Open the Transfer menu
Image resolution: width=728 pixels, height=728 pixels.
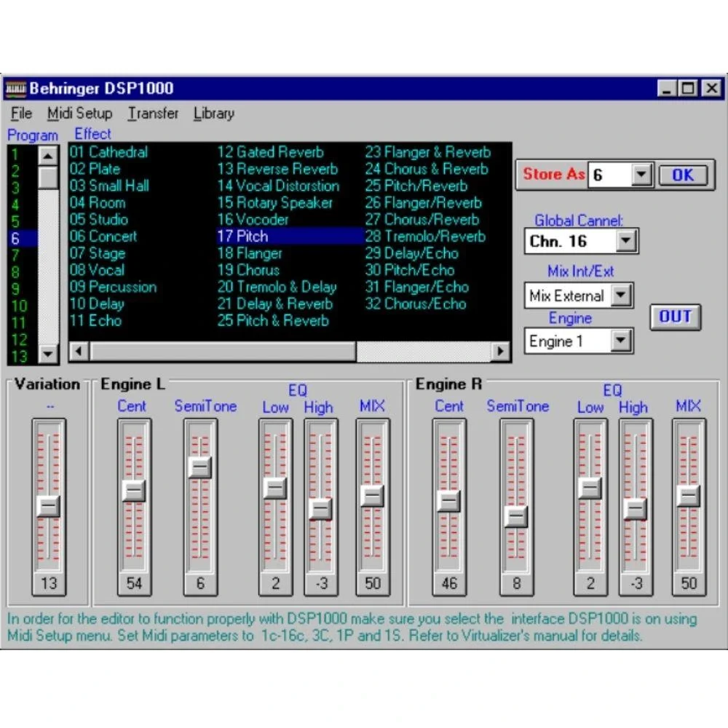pyautogui.click(x=153, y=114)
